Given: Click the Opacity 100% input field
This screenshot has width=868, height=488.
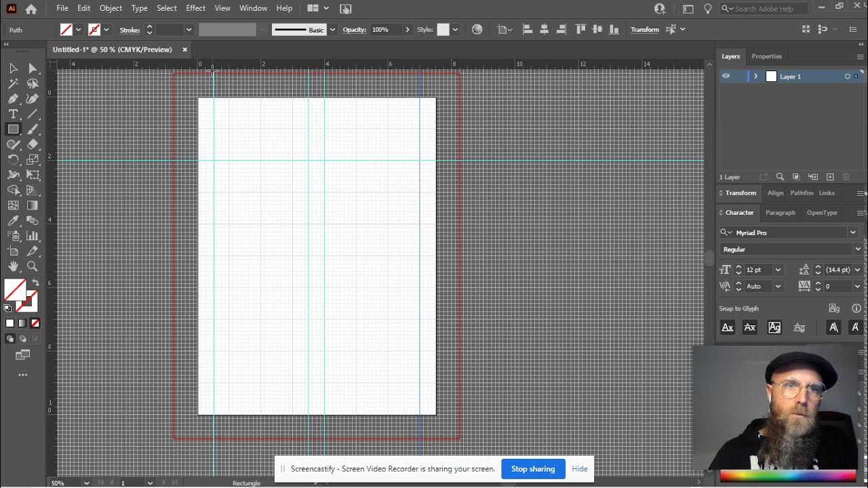Looking at the screenshot, I should 386,30.
